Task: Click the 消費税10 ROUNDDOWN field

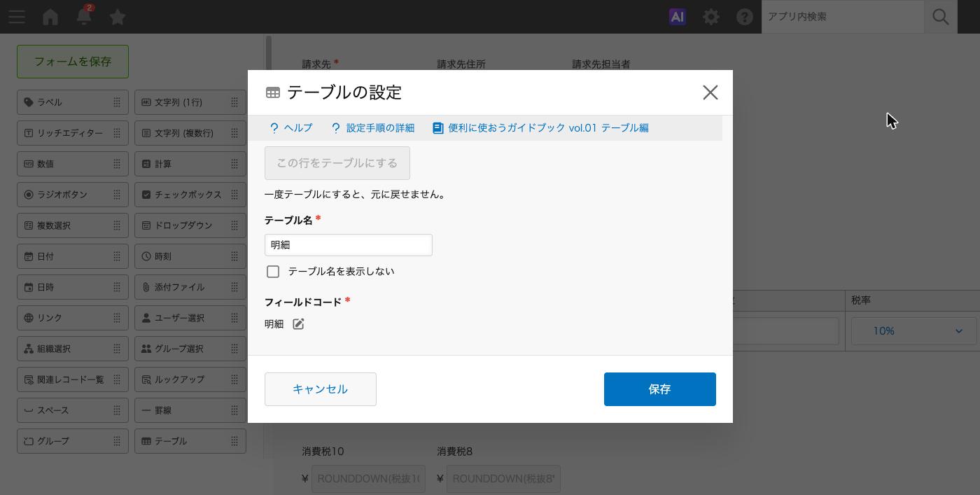Action: pyautogui.click(x=368, y=479)
